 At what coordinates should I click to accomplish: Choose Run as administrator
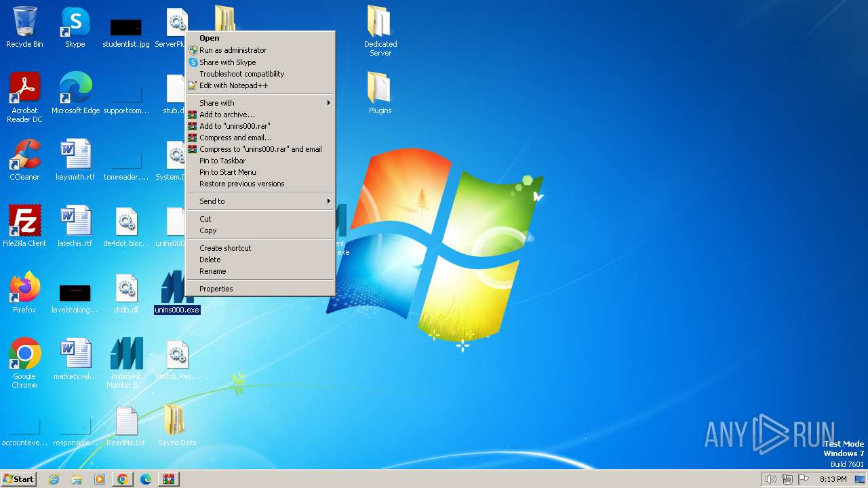point(260,50)
